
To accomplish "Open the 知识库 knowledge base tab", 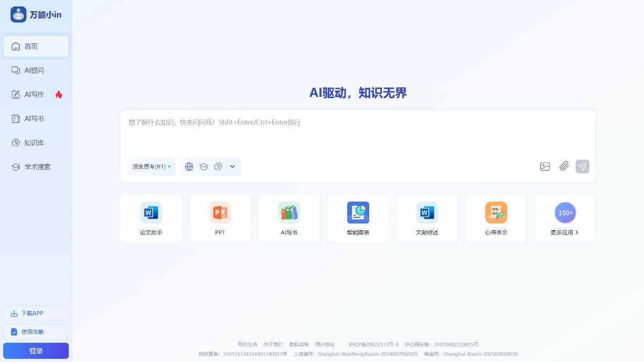I will point(32,143).
